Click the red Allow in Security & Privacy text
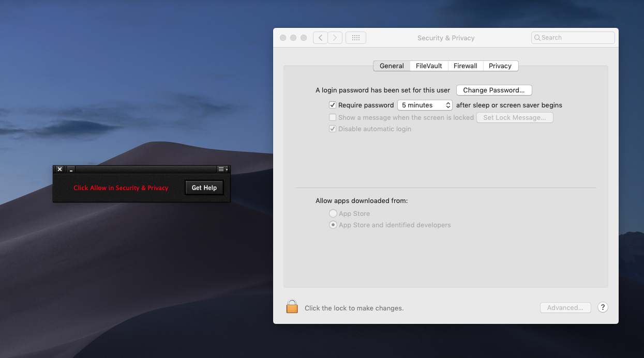 [x=121, y=188]
